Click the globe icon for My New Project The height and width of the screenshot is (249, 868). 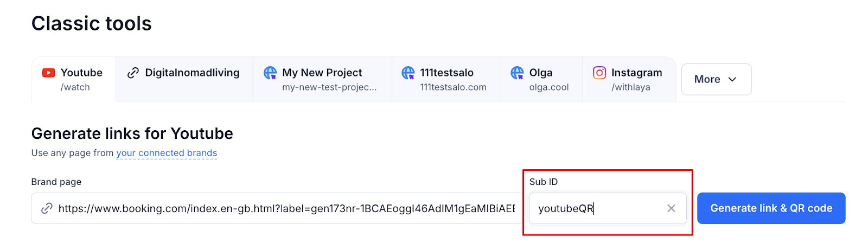[270, 73]
